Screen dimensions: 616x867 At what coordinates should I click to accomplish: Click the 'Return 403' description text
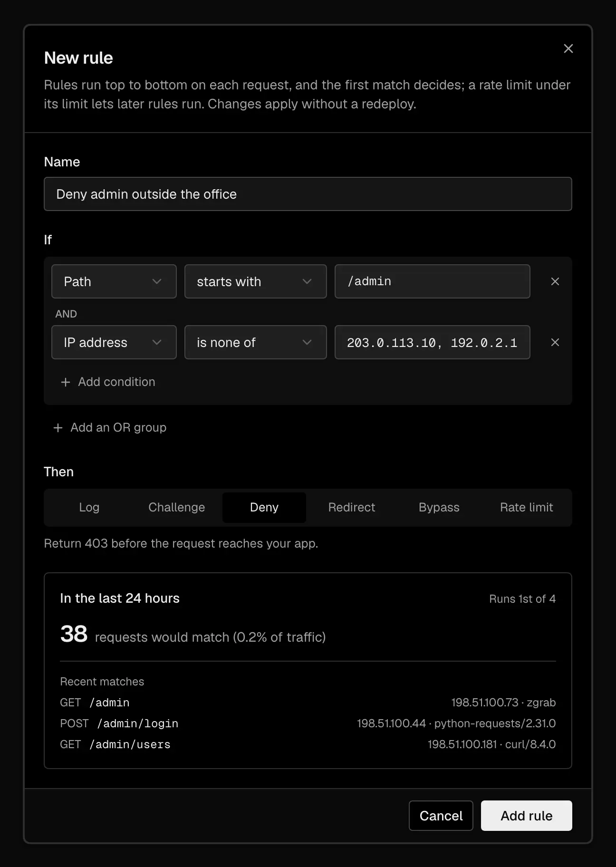point(181,544)
